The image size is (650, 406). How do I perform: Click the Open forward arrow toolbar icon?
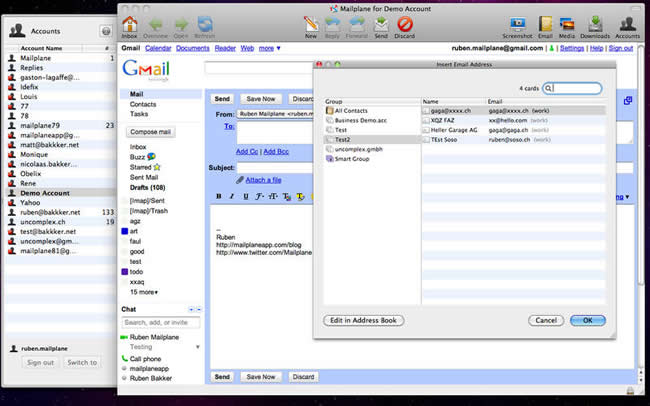181,25
